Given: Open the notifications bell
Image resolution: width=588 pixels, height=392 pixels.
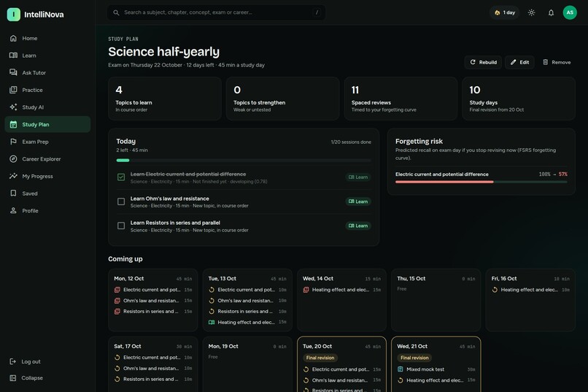Looking at the screenshot, I should pyautogui.click(x=551, y=12).
